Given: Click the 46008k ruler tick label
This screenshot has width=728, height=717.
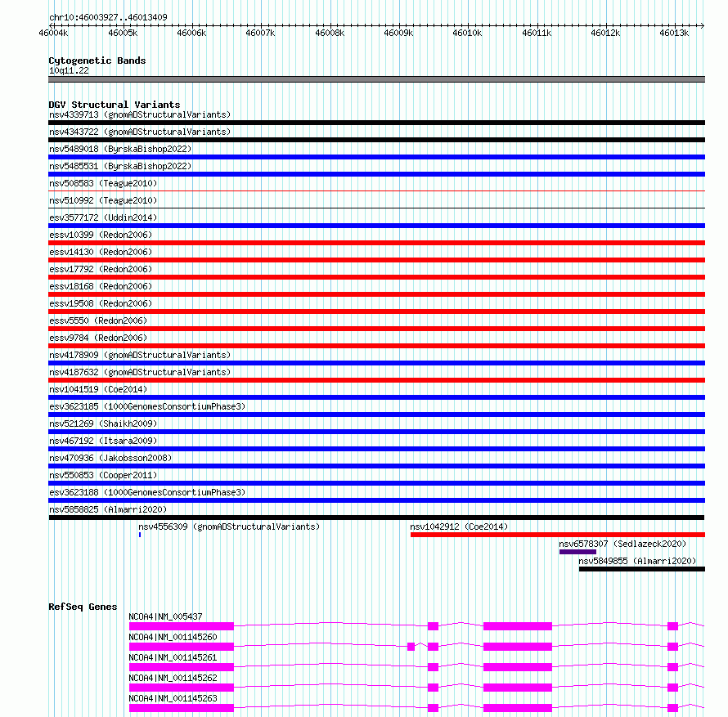Looking at the screenshot, I should [x=330, y=33].
